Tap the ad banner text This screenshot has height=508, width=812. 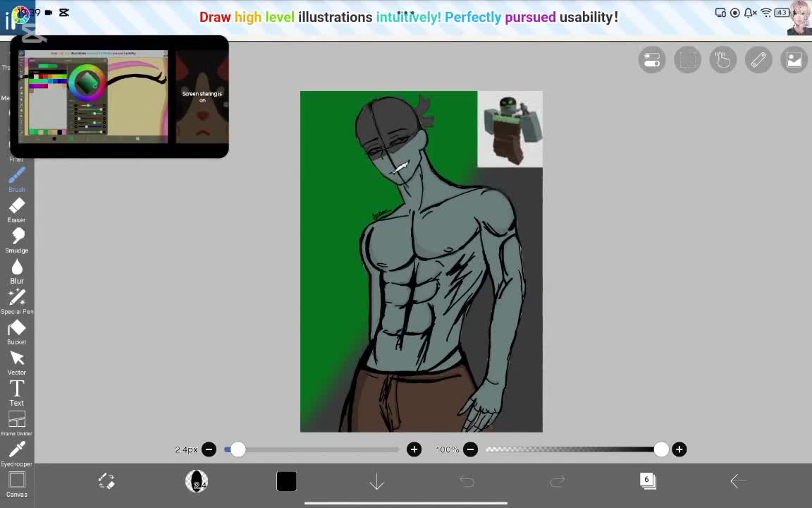tap(409, 17)
